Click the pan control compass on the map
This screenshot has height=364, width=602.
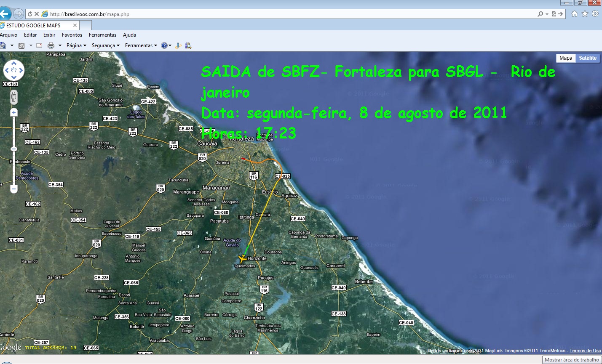click(x=14, y=70)
